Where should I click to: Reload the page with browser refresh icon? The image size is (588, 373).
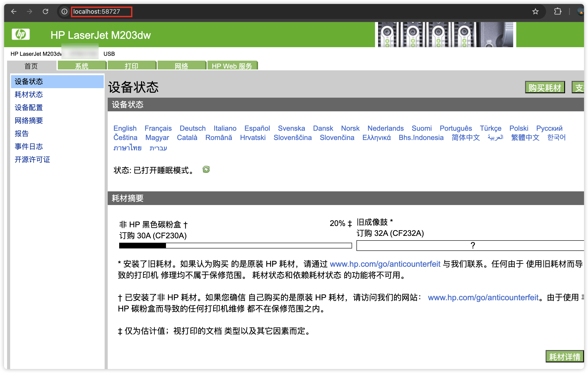point(45,11)
